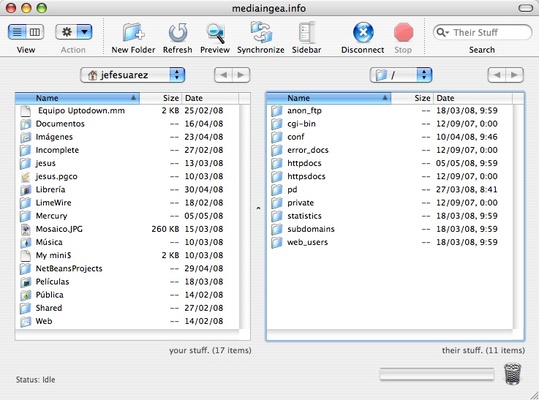Screen dimensions: 539x400
Task: Click the My mini$ file name
Action: click(53, 255)
